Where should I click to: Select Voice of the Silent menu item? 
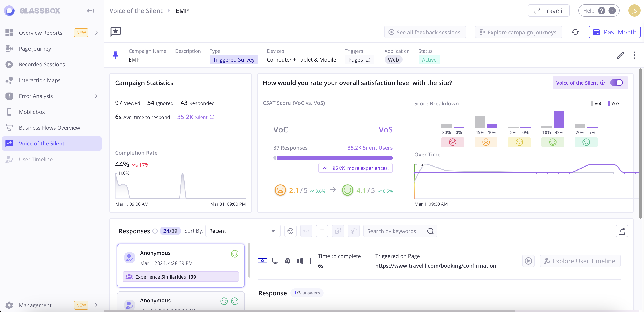[x=42, y=143]
